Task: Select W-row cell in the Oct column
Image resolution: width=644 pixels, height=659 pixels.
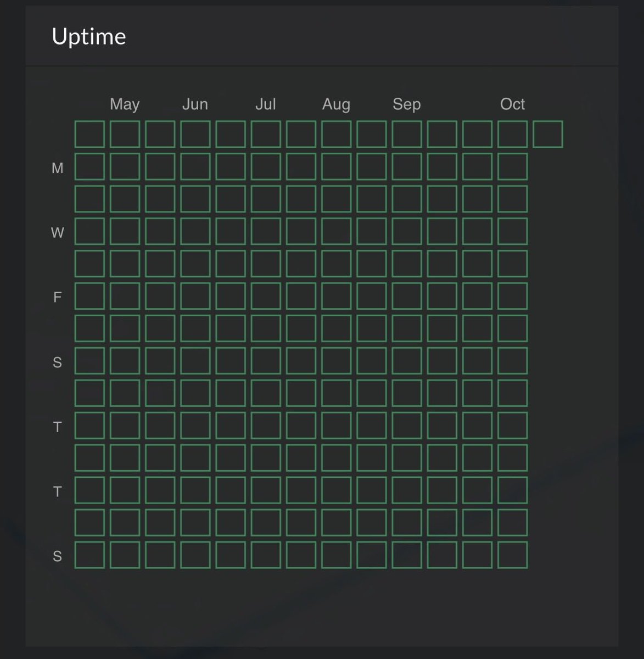Action: pos(513,232)
